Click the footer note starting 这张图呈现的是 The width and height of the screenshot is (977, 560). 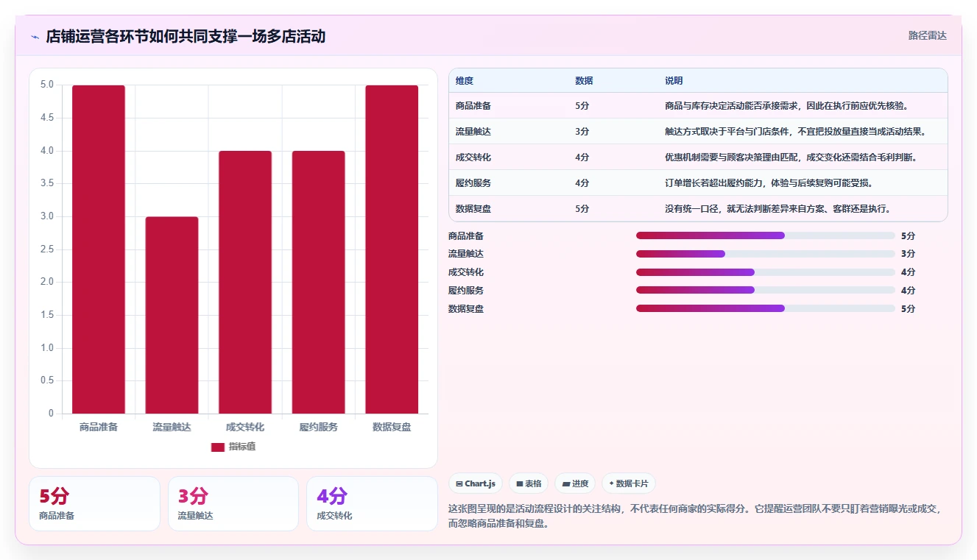tap(696, 517)
